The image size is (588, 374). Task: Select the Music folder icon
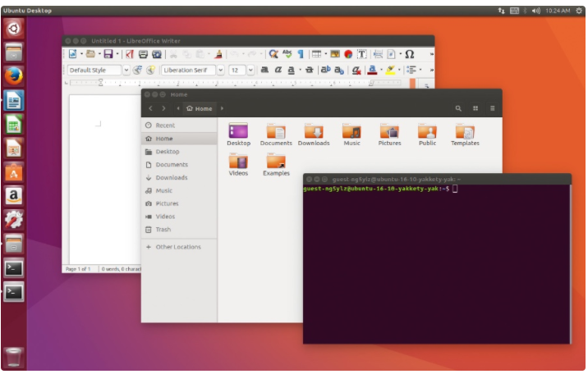point(351,131)
